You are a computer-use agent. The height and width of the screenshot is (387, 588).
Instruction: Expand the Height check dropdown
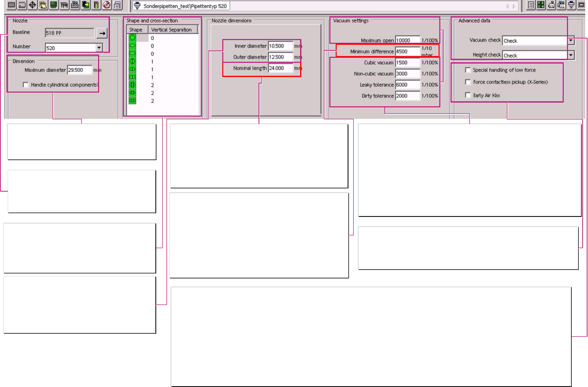coord(571,55)
